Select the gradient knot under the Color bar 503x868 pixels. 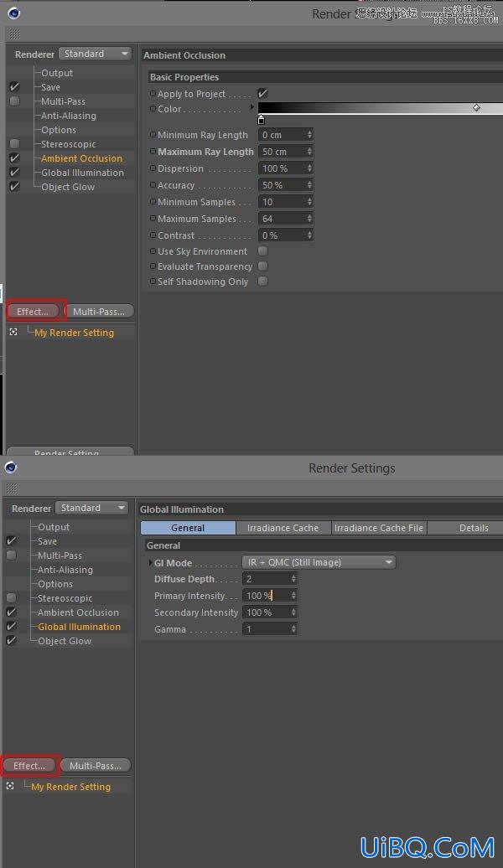point(262,120)
